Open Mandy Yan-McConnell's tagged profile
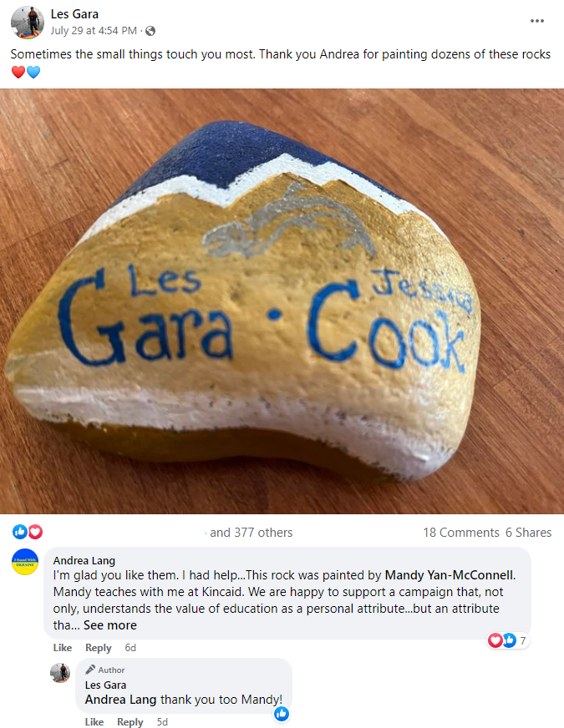 [x=450, y=575]
